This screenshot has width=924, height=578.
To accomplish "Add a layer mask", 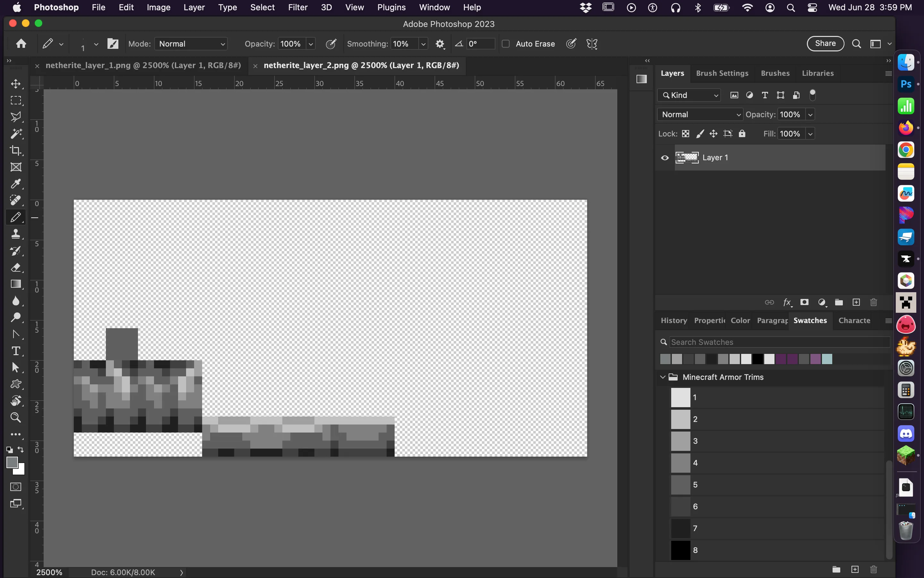I will coord(805,302).
